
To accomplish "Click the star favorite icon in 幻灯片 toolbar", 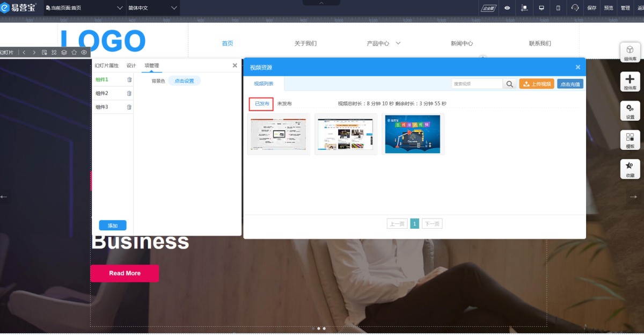I will (x=74, y=53).
